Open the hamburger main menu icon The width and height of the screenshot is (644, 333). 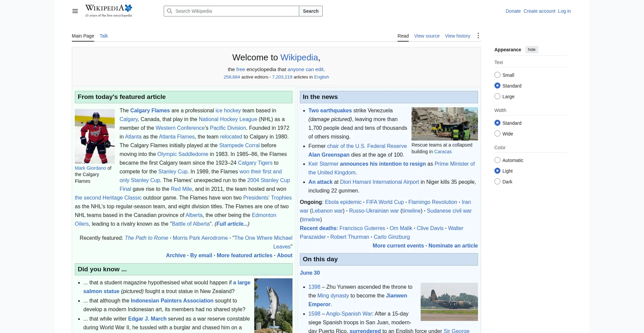click(x=75, y=11)
